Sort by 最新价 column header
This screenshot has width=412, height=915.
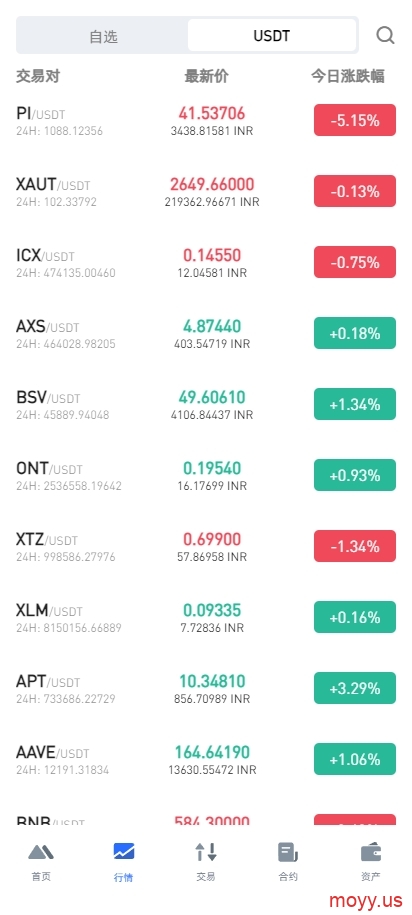207,76
